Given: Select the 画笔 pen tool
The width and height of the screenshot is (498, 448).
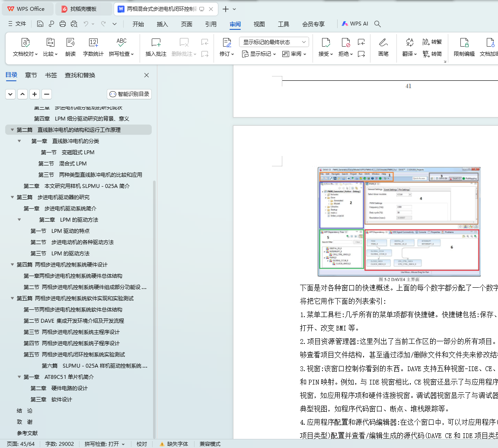Looking at the screenshot, I should click(383, 48).
